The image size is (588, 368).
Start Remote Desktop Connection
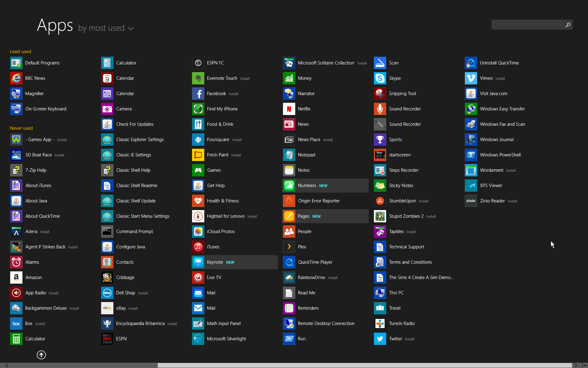[x=326, y=324]
